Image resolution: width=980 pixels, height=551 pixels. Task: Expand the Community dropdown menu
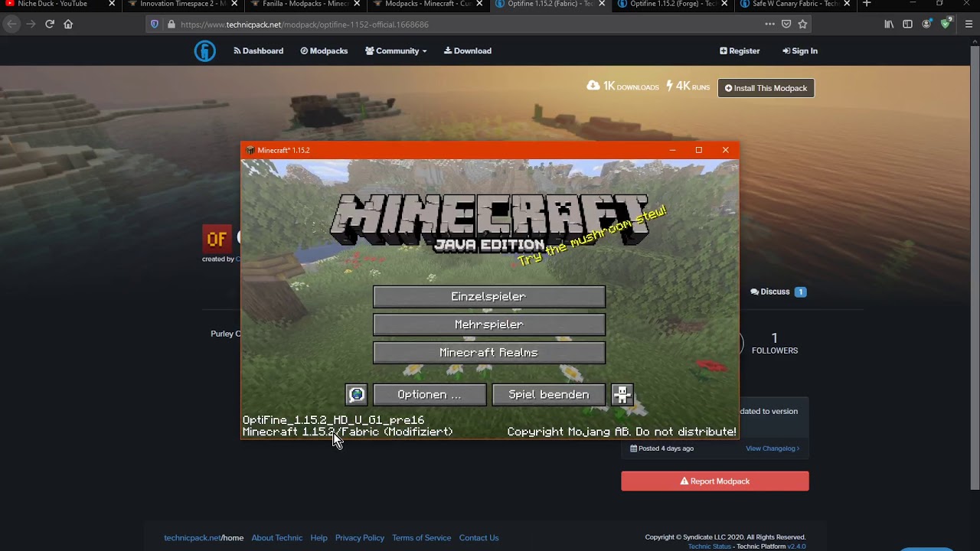[396, 51]
